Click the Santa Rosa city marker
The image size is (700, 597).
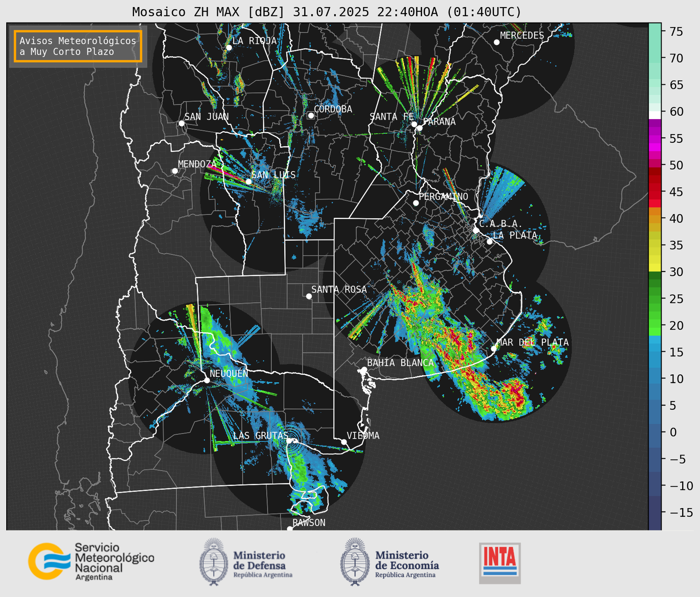(x=309, y=296)
